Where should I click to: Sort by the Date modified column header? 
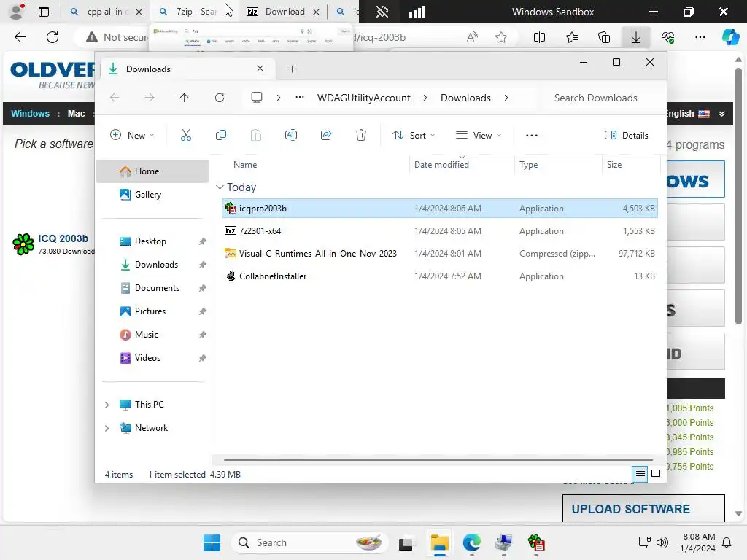click(462, 165)
